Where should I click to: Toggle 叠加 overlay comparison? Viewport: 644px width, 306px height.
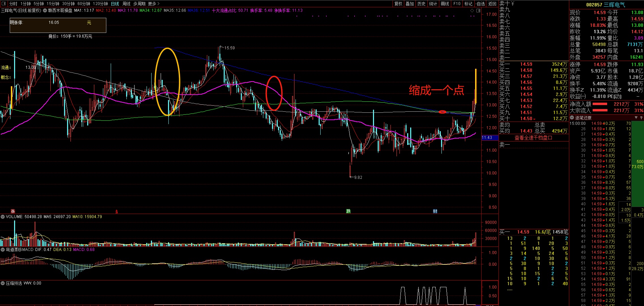coord(410,4)
